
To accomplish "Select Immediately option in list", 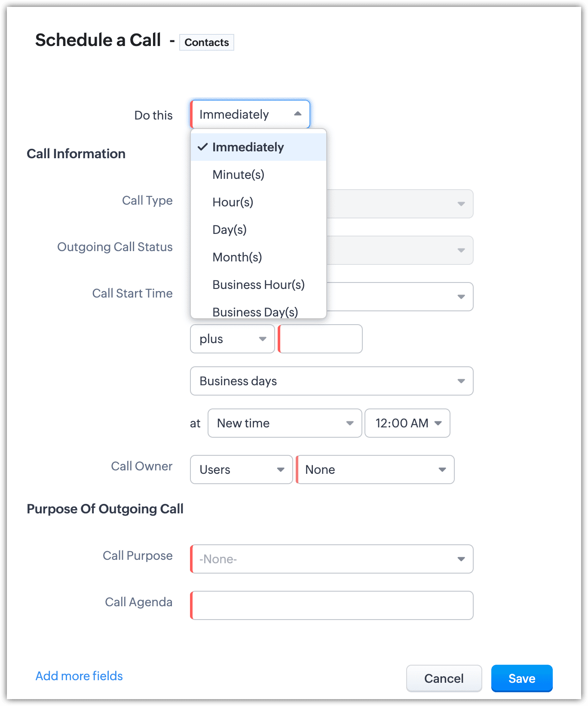I will pyautogui.click(x=248, y=147).
